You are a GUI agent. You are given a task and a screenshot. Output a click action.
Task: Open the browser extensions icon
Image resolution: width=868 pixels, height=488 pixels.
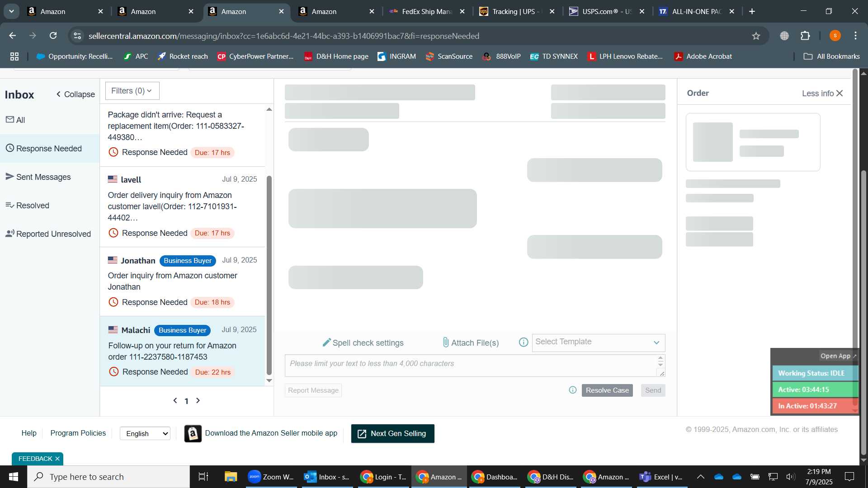click(805, 36)
